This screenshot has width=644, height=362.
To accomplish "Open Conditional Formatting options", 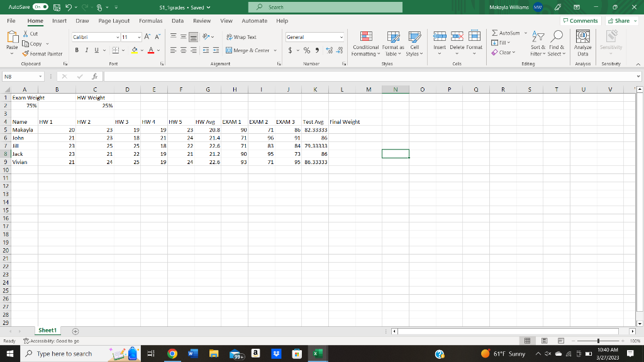I will pyautogui.click(x=365, y=45).
